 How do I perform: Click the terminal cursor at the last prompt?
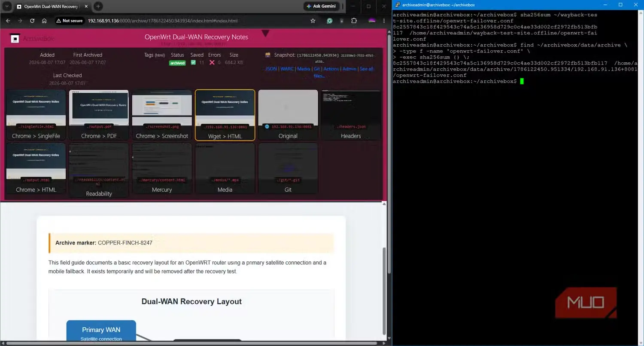pyautogui.click(x=522, y=81)
